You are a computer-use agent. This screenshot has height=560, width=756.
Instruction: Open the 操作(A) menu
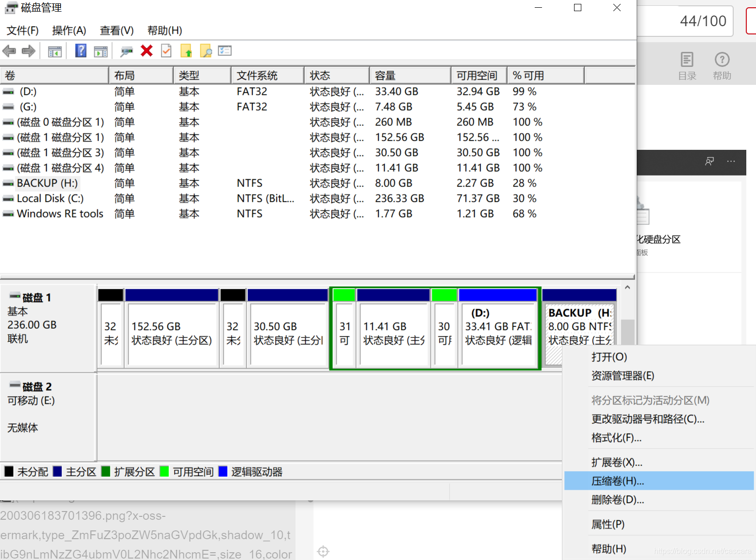(69, 31)
